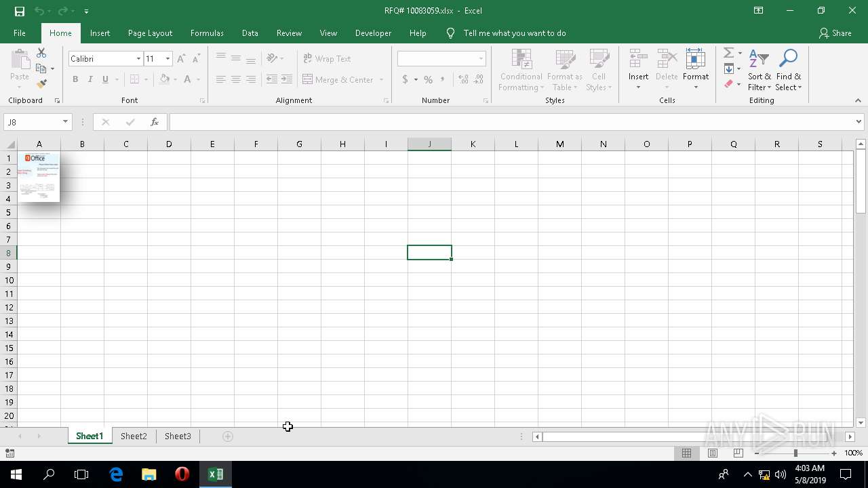Screen dimensions: 868x488
Task: Toggle Bold formatting
Action: pos(75,79)
